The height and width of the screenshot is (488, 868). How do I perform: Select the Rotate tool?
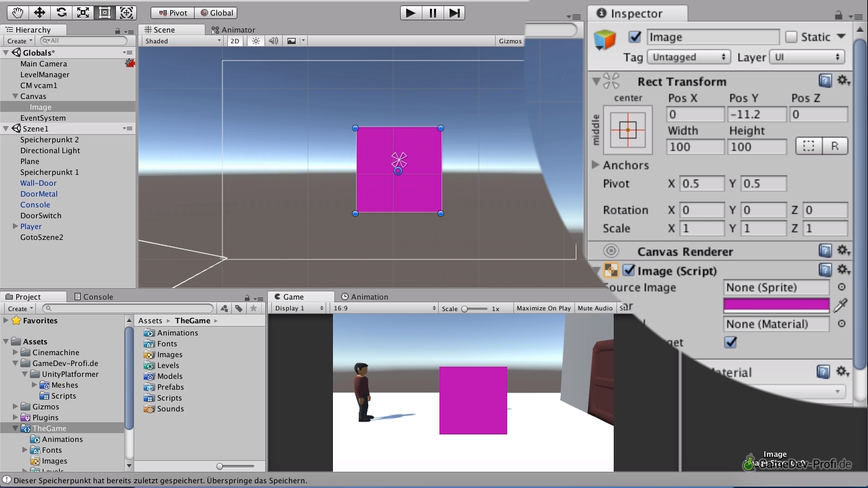click(61, 12)
